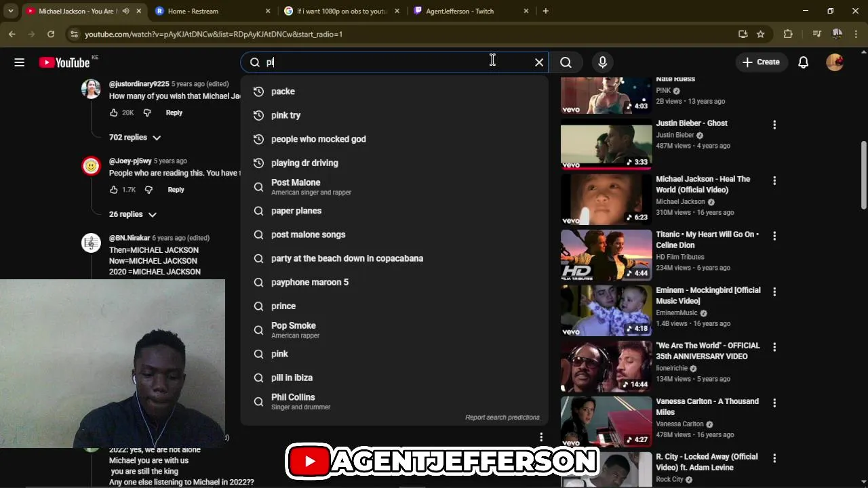Click inside the YouTube search field

[x=393, y=62]
